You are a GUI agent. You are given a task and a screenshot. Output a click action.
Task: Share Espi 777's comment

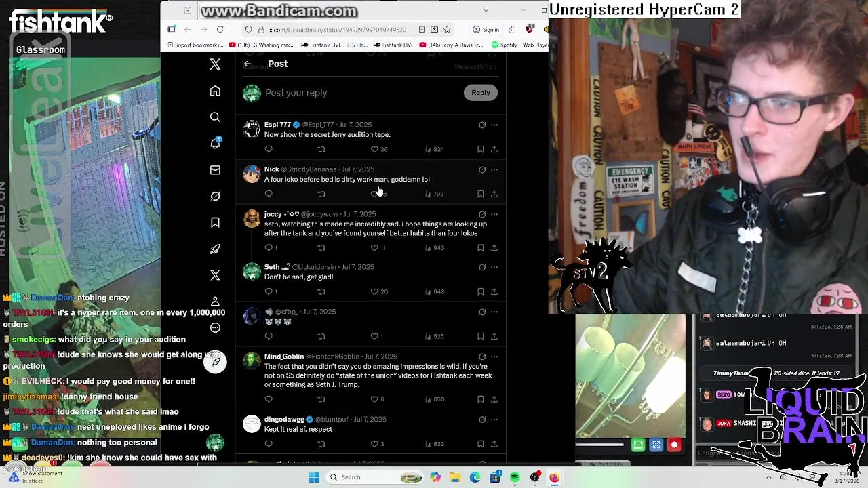[494, 149]
